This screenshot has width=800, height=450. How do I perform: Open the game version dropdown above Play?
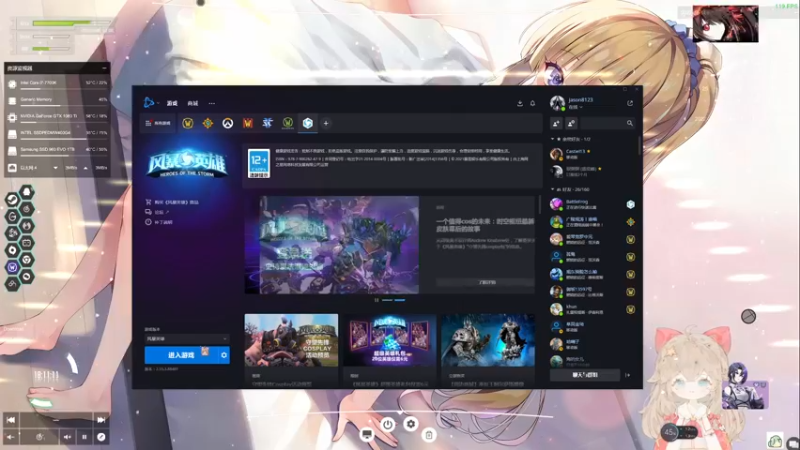coord(187,338)
